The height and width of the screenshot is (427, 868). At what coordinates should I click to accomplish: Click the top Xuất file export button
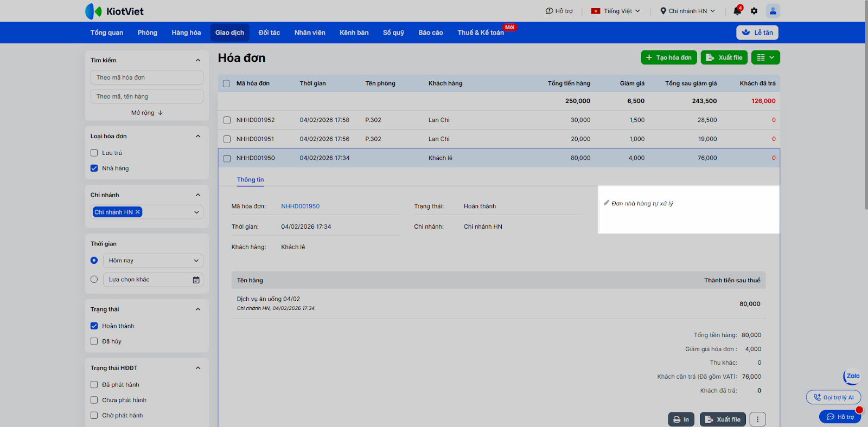click(x=724, y=57)
